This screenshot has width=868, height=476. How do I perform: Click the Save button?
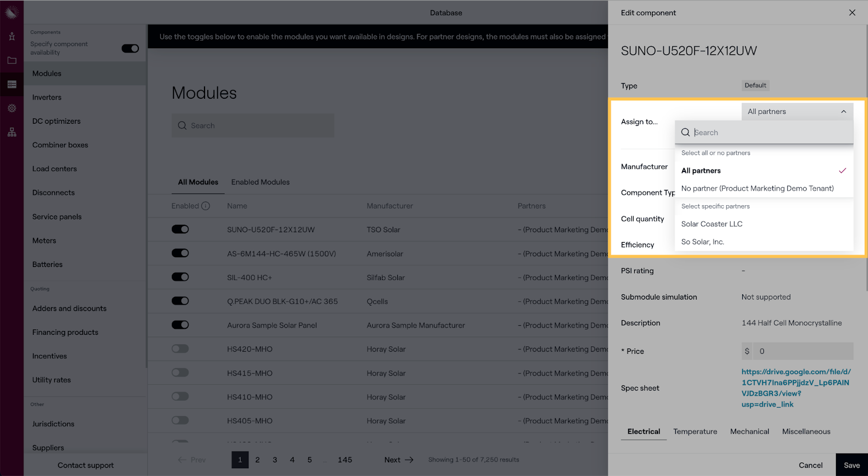point(852,465)
